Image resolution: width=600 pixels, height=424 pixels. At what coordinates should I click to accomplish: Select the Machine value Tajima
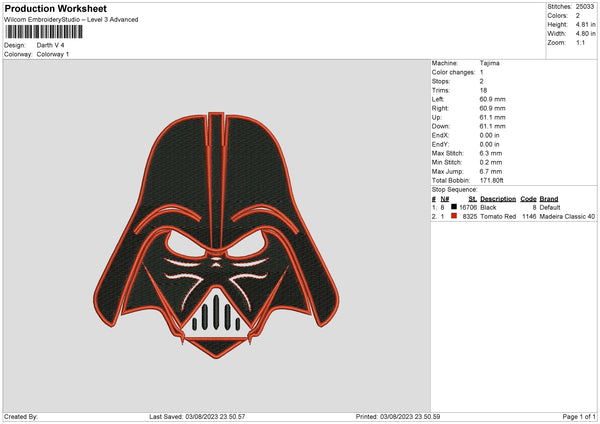click(x=489, y=63)
